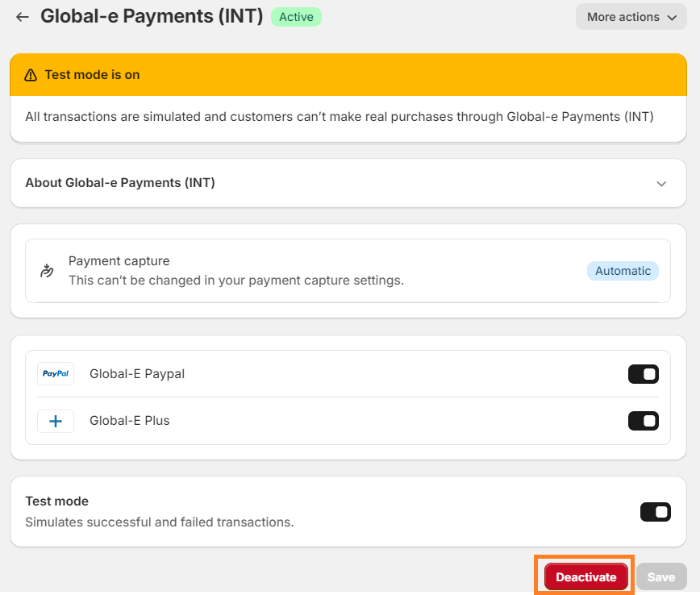Open the More actions dropdown
Image resolution: width=700 pixels, height=595 pixels.
click(x=631, y=17)
